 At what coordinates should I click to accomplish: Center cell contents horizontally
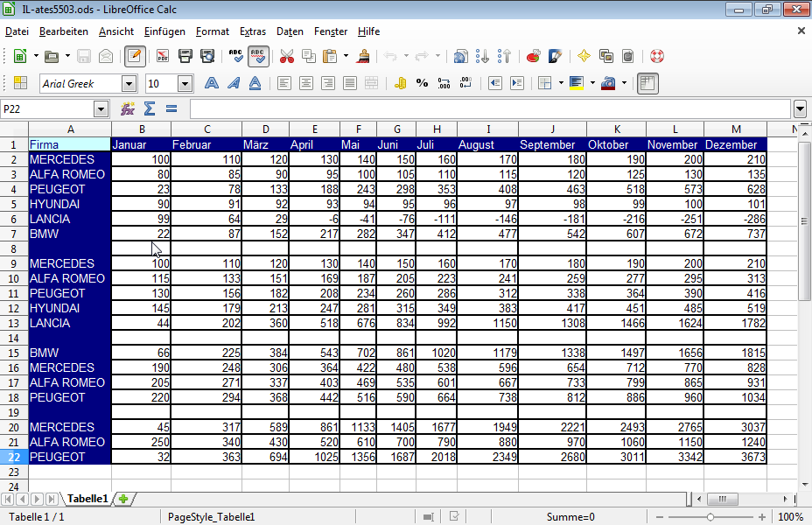tap(306, 83)
